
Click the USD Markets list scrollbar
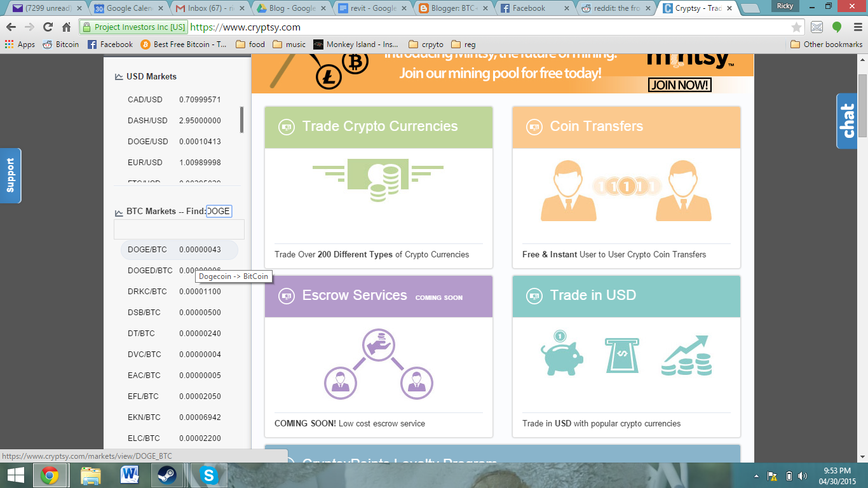coord(241,119)
